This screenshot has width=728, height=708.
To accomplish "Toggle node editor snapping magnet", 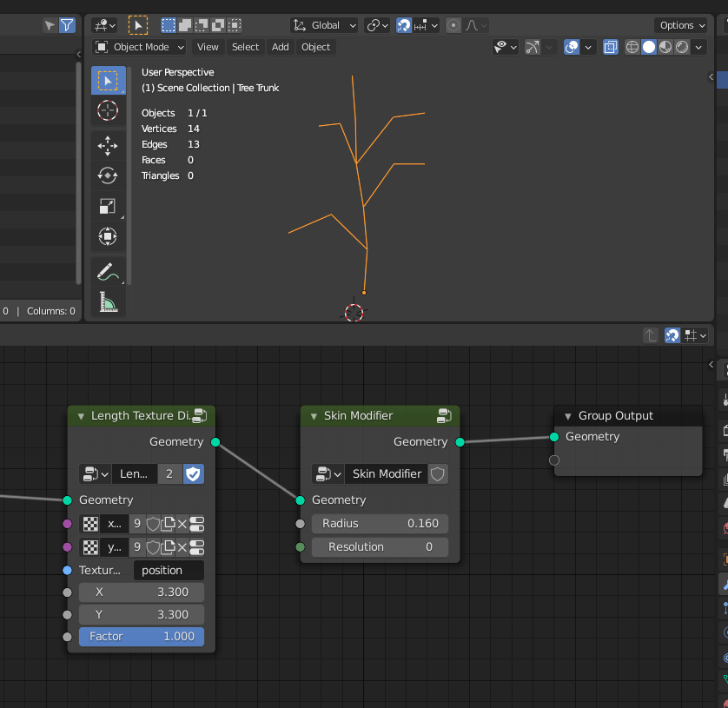I will (x=672, y=335).
